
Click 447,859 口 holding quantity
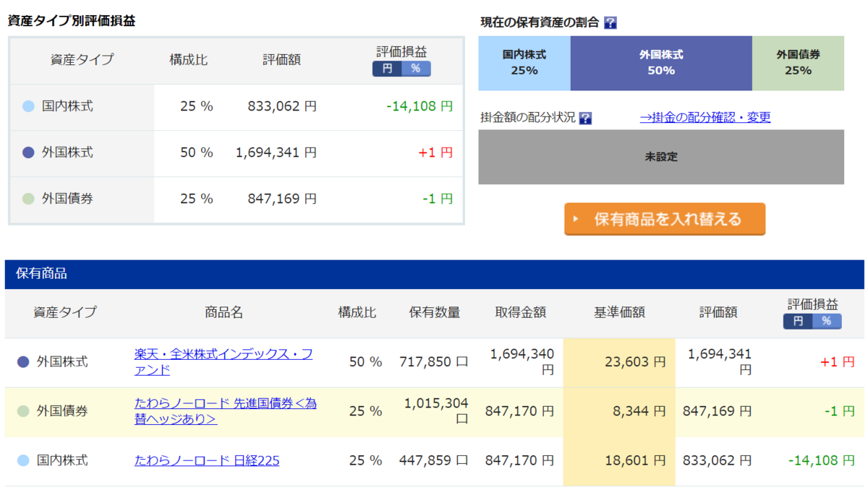434,460
